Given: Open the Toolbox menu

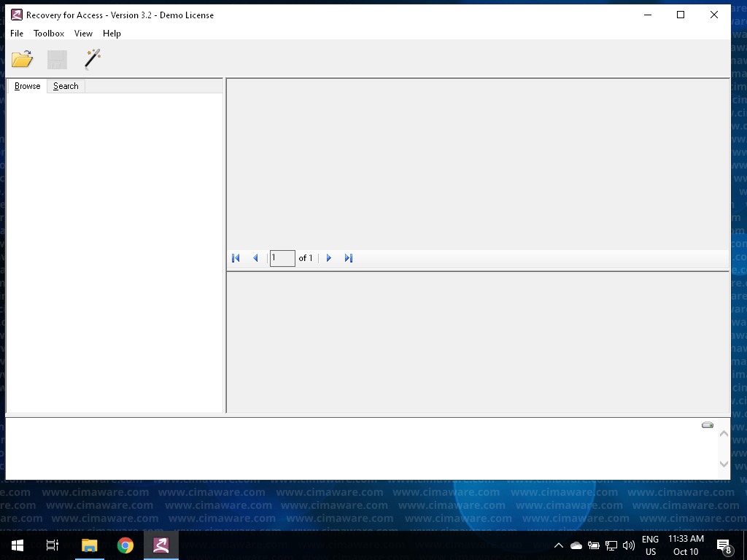Looking at the screenshot, I should coord(49,34).
